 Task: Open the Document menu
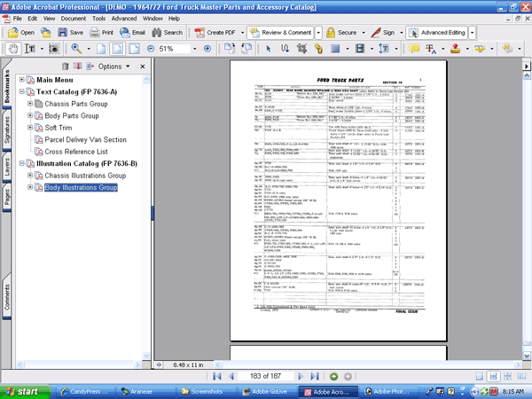point(74,19)
